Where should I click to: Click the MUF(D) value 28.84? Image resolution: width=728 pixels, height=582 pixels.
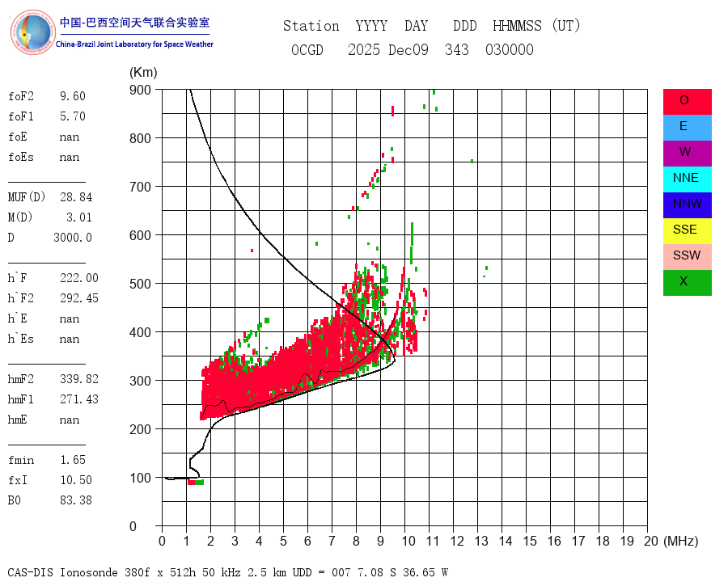point(76,197)
